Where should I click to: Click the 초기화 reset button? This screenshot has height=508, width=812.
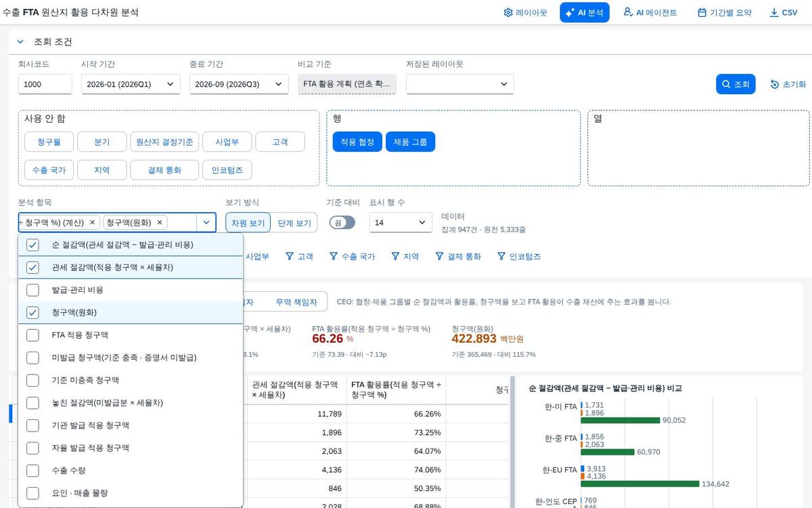788,84
